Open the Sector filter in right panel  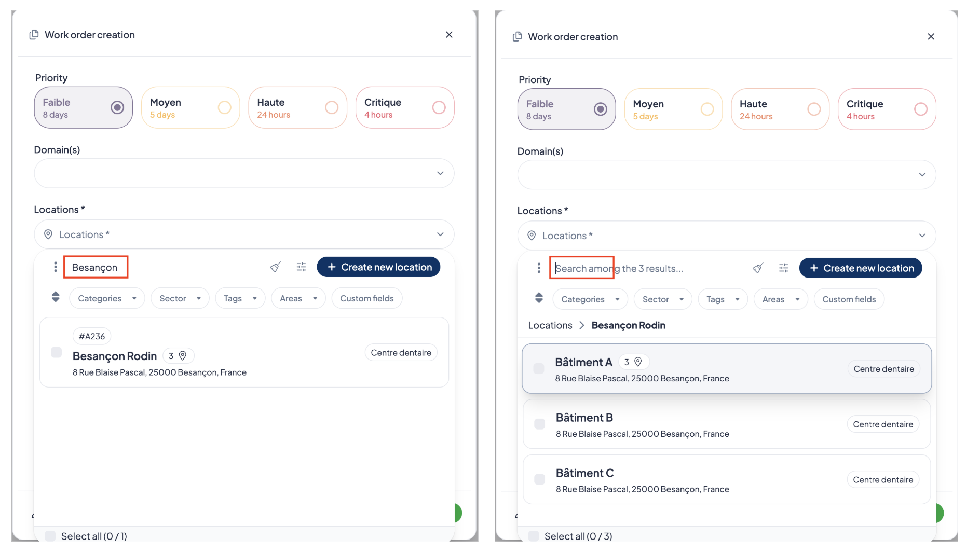pyautogui.click(x=663, y=299)
